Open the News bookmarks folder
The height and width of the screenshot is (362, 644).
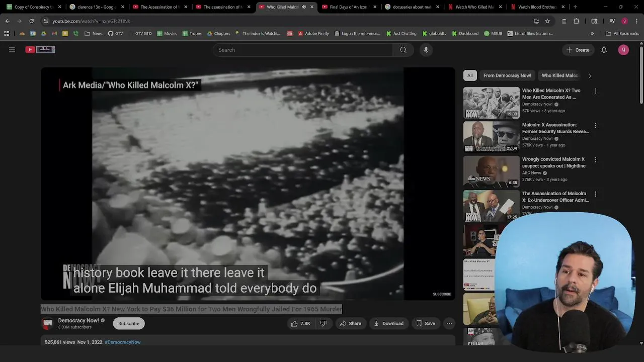tap(94, 34)
